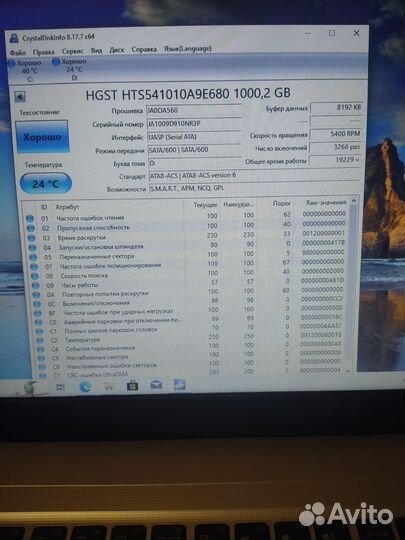This screenshot has width=405, height=540.
Task: Click the standard field ATA8-ACS
Action: point(255,175)
